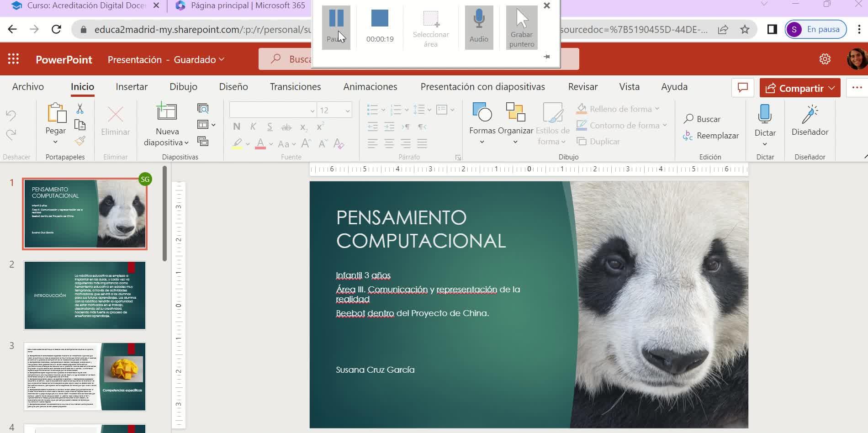Open the Diseñador design ideas tool
Screen dimensions: 868x433
(810, 120)
